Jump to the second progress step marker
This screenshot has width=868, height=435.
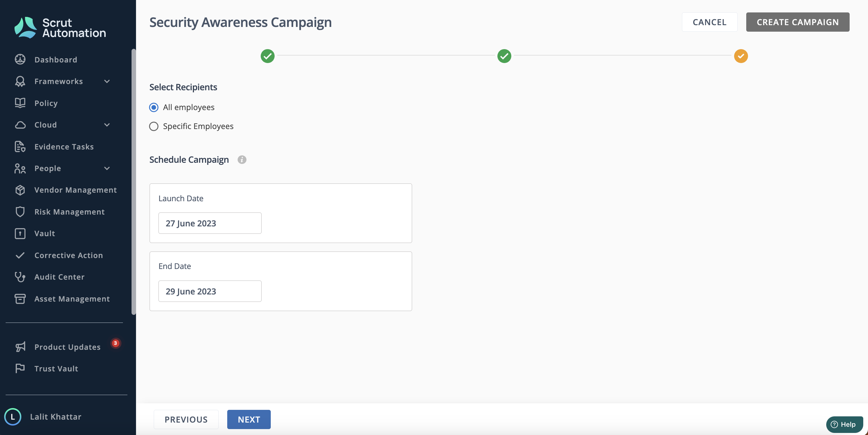(x=504, y=56)
